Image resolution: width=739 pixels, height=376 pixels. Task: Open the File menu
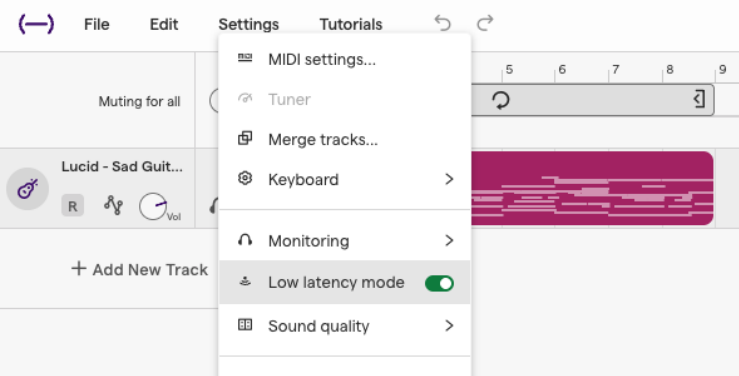[x=97, y=24]
